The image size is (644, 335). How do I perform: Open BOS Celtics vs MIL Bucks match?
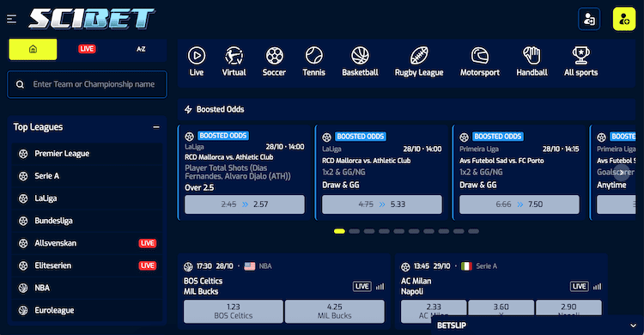click(203, 286)
